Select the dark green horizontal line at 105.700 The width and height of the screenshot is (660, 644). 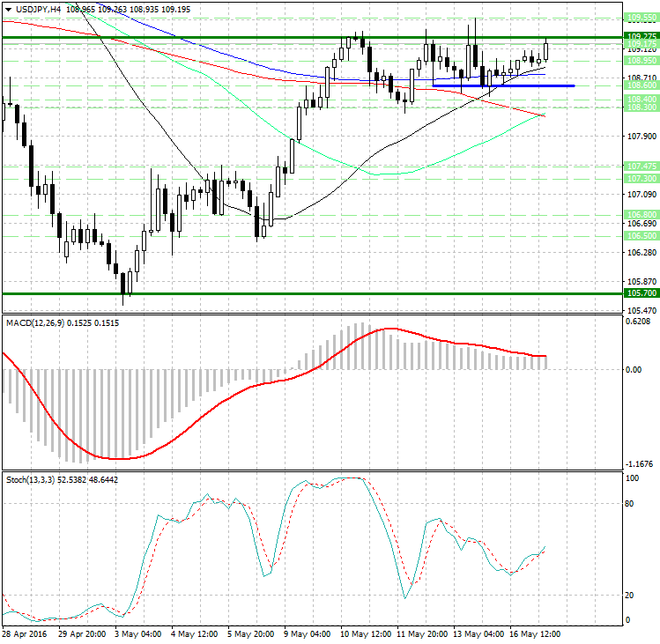[x=312, y=293]
